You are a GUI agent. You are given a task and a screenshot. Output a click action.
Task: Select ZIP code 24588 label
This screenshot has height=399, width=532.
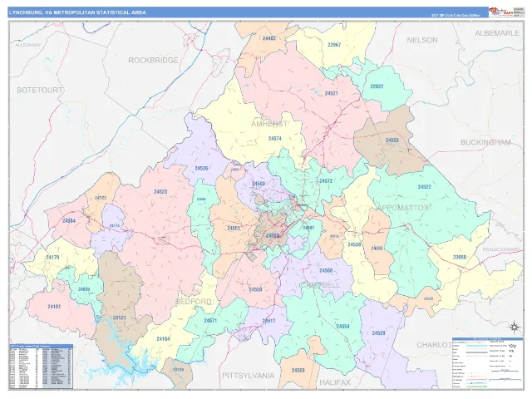pyautogui.click(x=326, y=271)
